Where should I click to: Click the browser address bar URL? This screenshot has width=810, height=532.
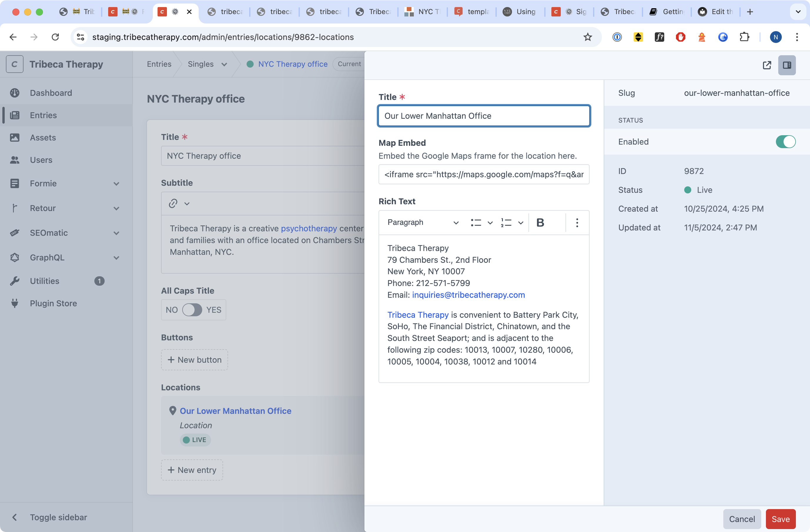[223, 37]
